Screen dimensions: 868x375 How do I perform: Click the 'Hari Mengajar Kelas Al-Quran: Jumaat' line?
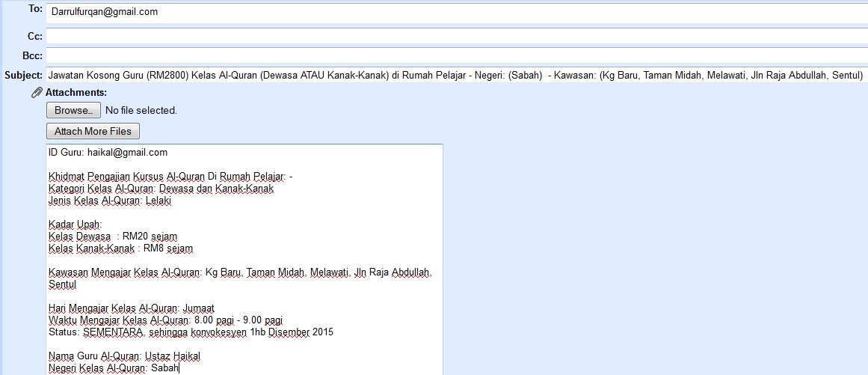click(131, 308)
